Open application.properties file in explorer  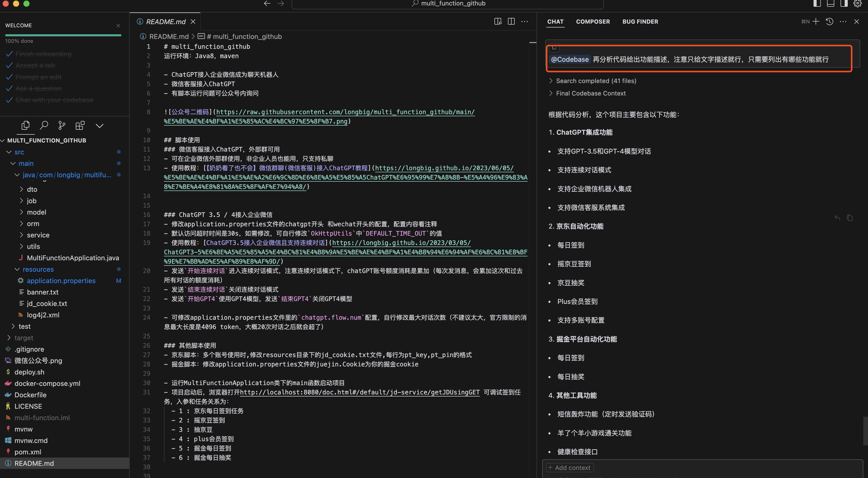[61, 281]
